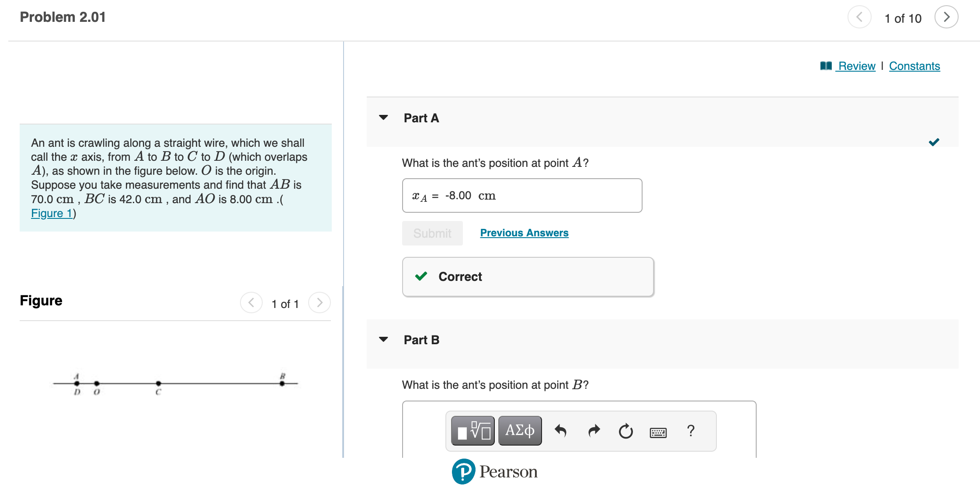980x491 pixels.
Task: Open the Constants link
Action: [x=914, y=66]
